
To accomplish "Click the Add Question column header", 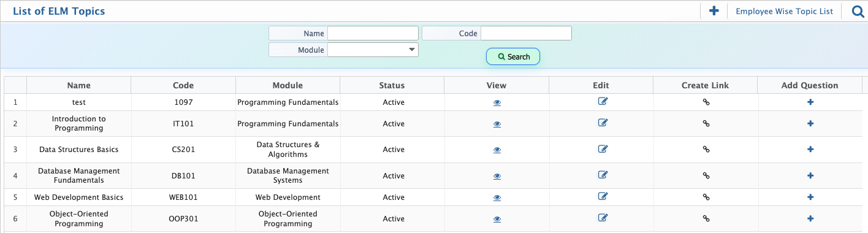I will click(810, 85).
